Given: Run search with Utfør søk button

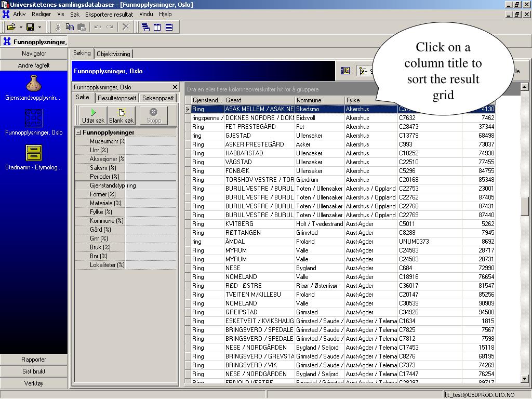Looking at the screenshot, I should point(93,116).
